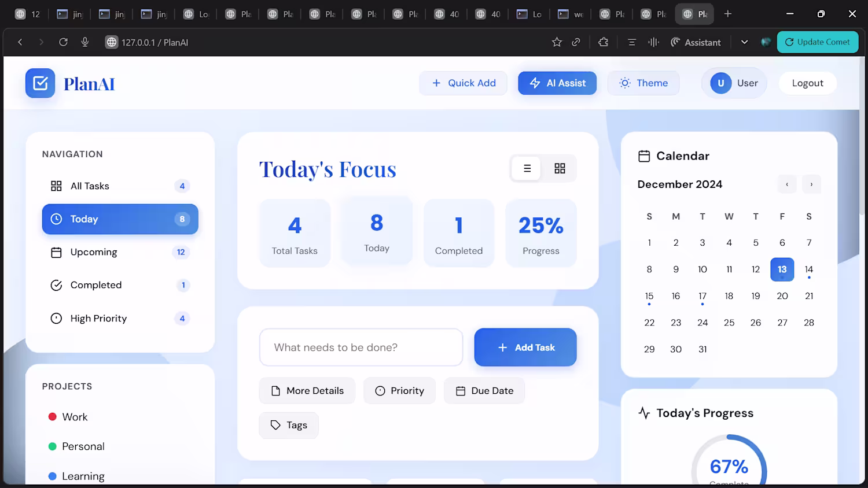The image size is (868, 488).
Task: Open High Priority in the navigation
Action: (120, 319)
